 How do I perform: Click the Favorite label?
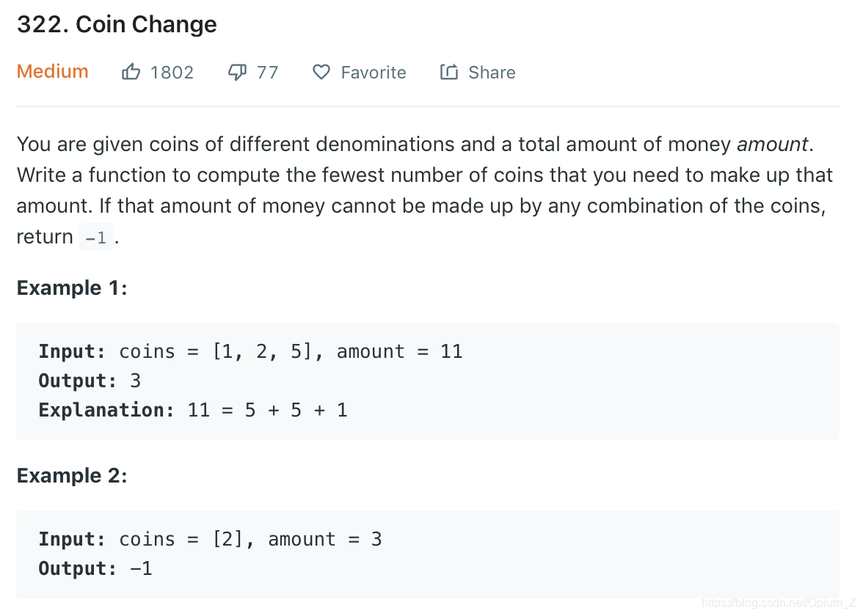click(x=374, y=73)
